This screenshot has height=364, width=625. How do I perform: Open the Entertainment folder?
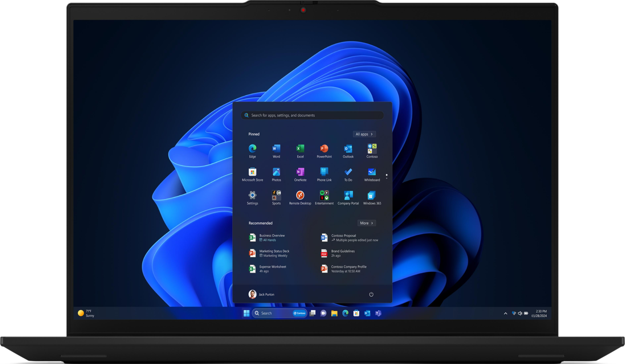(324, 198)
